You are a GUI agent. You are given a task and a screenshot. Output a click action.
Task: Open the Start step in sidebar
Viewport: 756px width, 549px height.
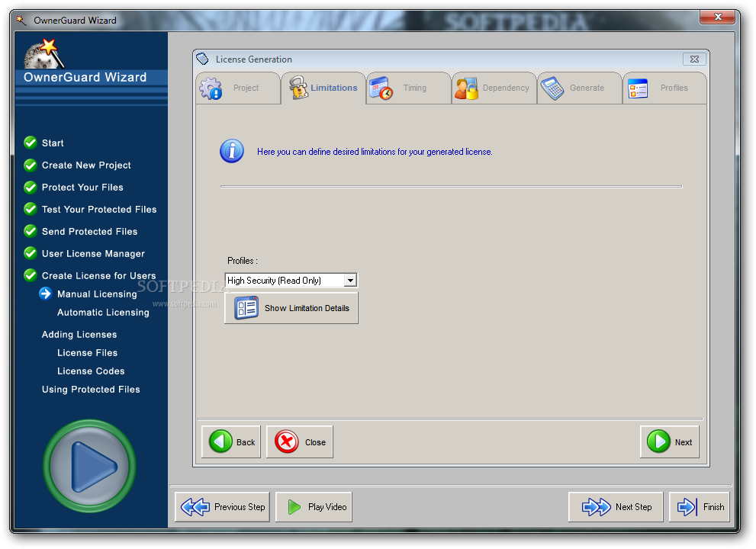[x=53, y=143]
